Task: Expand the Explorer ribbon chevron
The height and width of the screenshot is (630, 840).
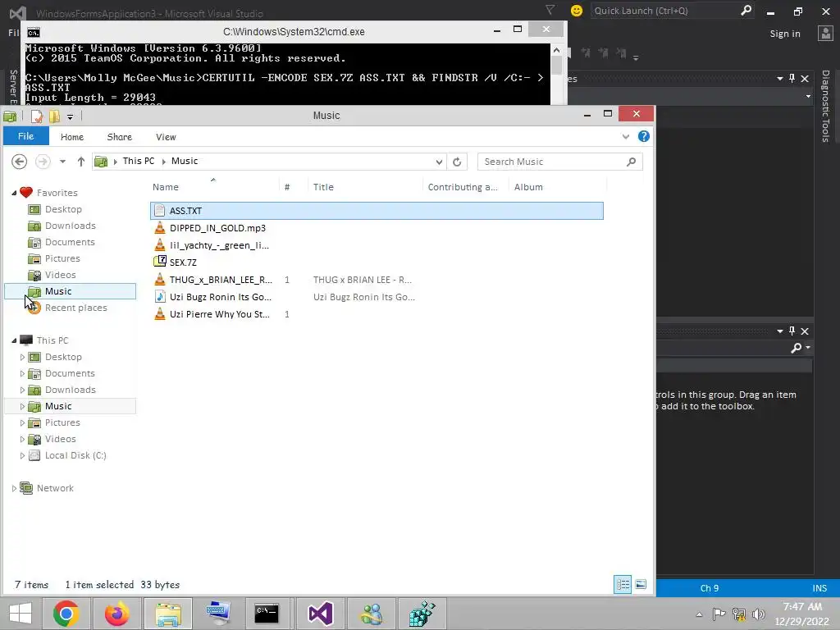Action: click(x=626, y=137)
